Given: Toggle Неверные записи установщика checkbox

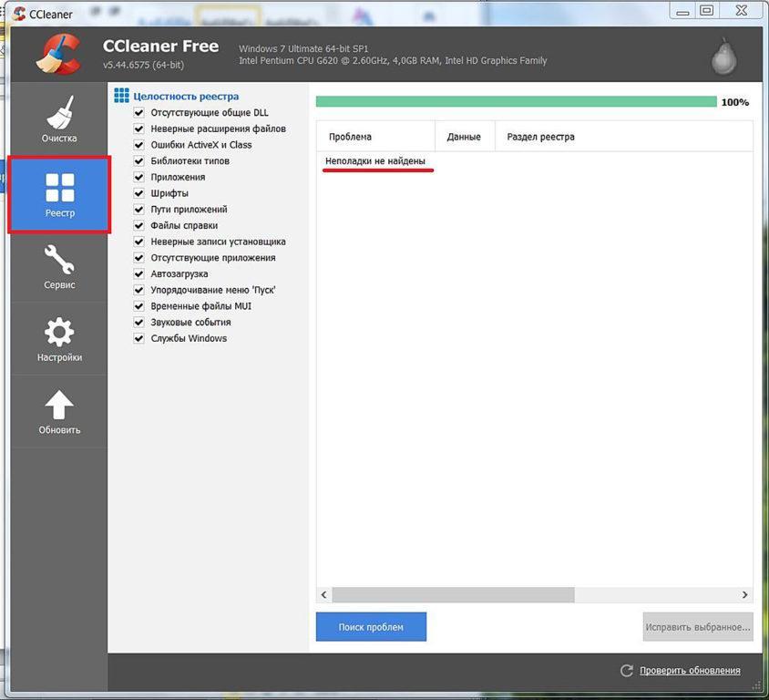Looking at the screenshot, I should tap(138, 242).
